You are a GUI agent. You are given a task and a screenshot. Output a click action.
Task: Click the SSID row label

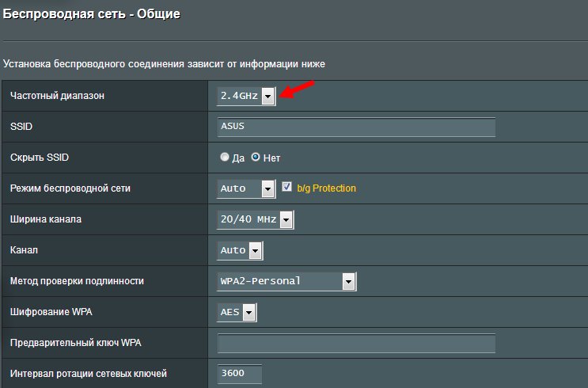tap(21, 127)
